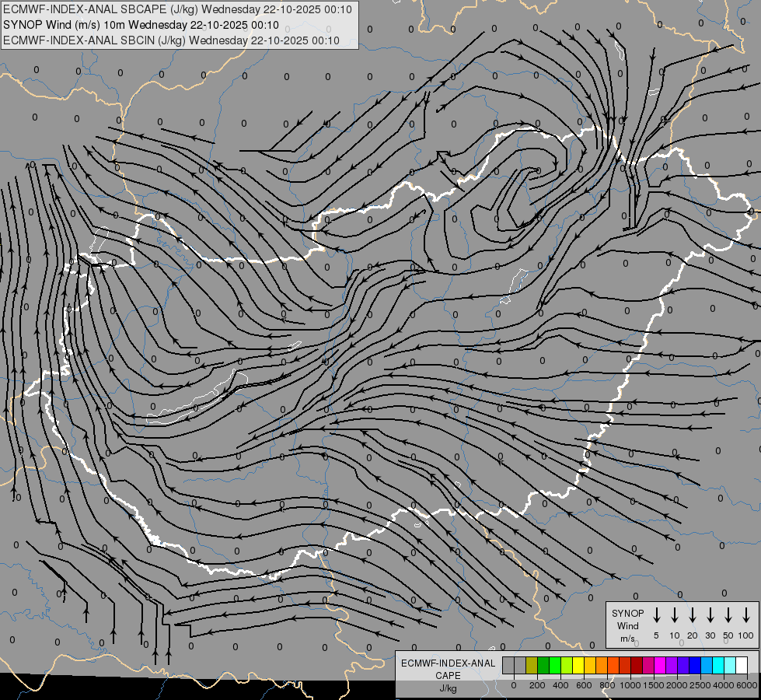Select the 10 m/s wind arrow in legend
The width and height of the screenshot is (761, 700).
[x=675, y=615]
